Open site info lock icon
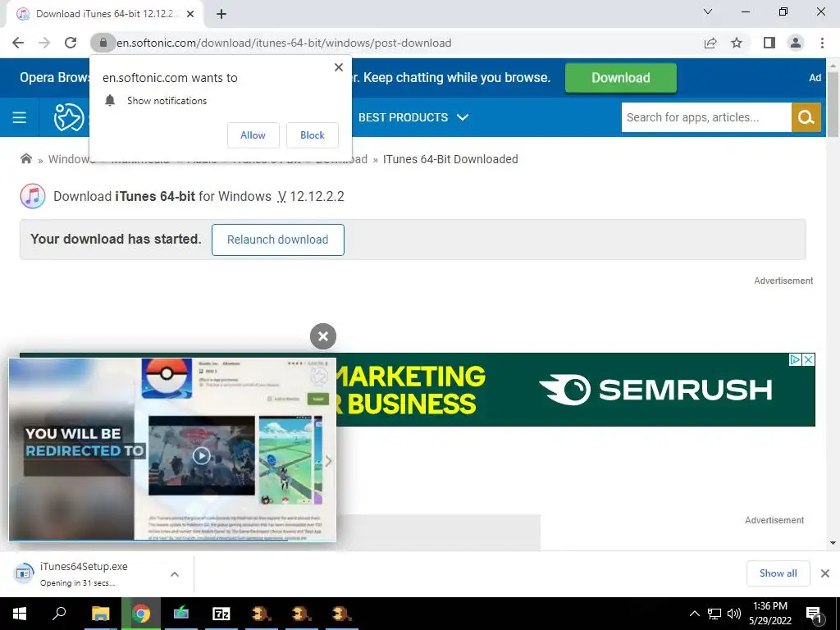The image size is (840, 630). pyautogui.click(x=103, y=43)
